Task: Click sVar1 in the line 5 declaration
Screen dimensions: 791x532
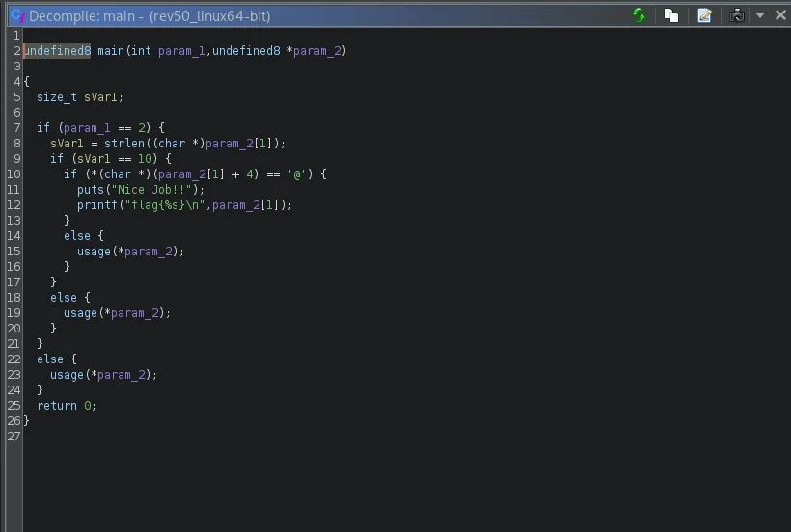Action: pyautogui.click(x=100, y=97)
